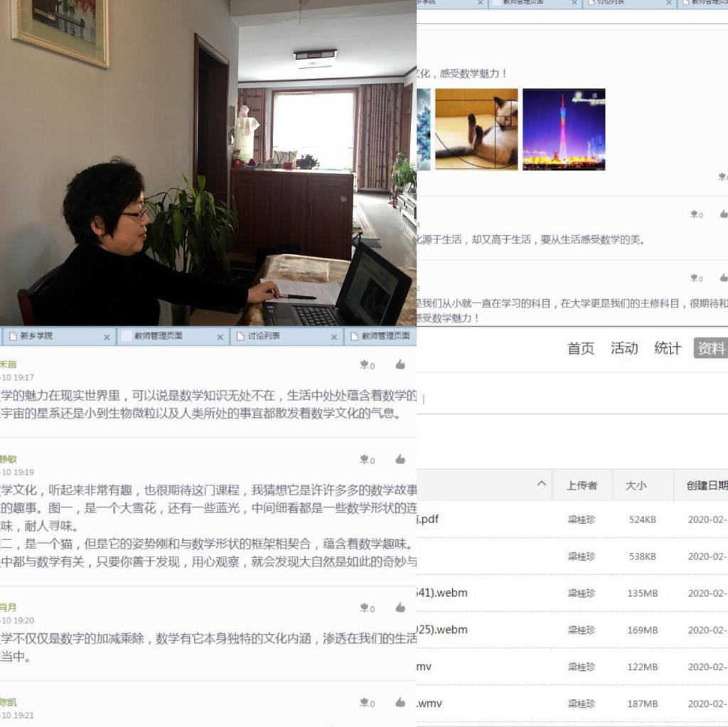Go to 首页 in the navigation

click(580, 348)
